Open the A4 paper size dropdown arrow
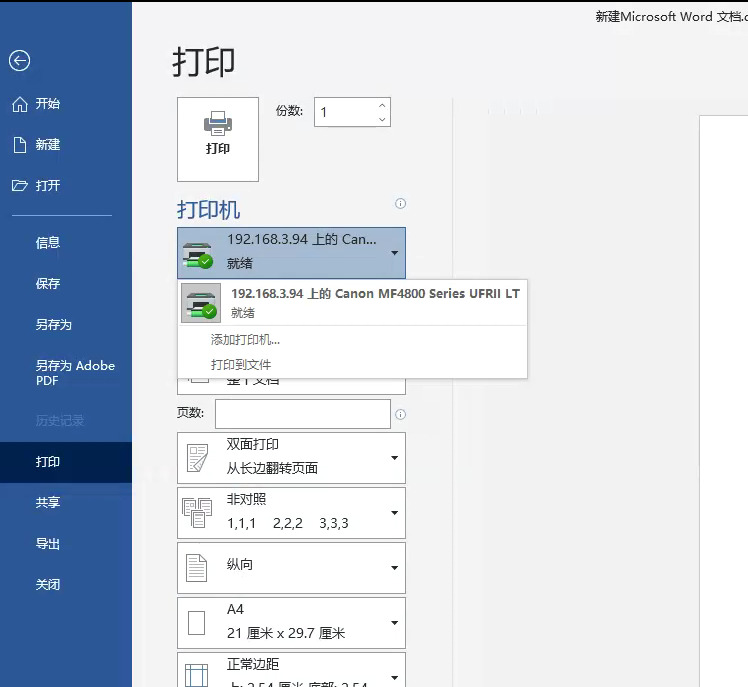This screenshot has height=687, width=748. pyautogui.click(x=395, y=623)
